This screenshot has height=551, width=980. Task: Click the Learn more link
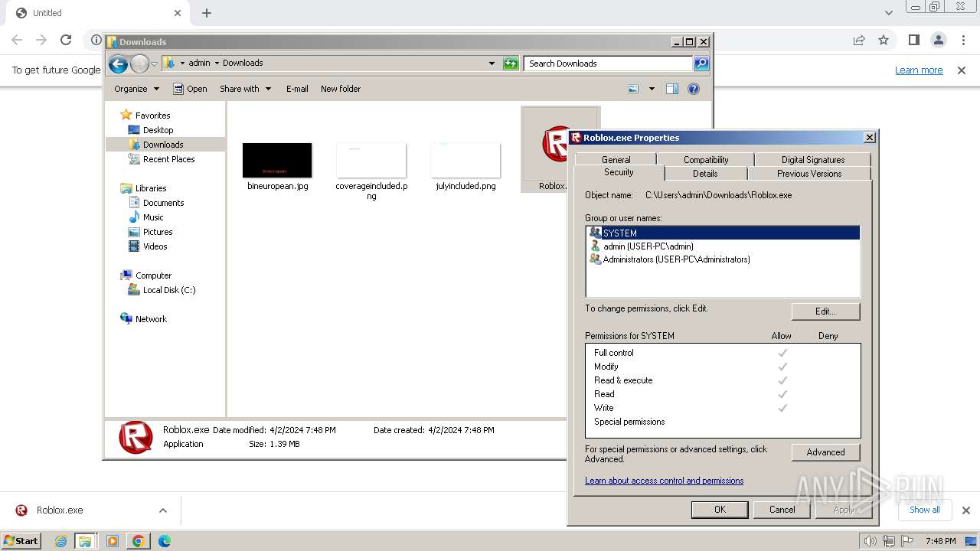coord(919,70)
